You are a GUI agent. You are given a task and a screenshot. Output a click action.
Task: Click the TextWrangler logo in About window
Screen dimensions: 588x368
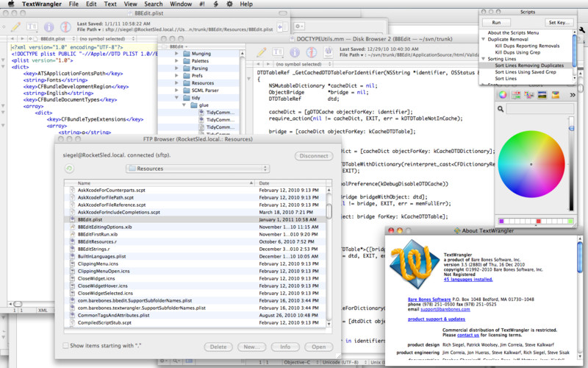pos(415,265)
